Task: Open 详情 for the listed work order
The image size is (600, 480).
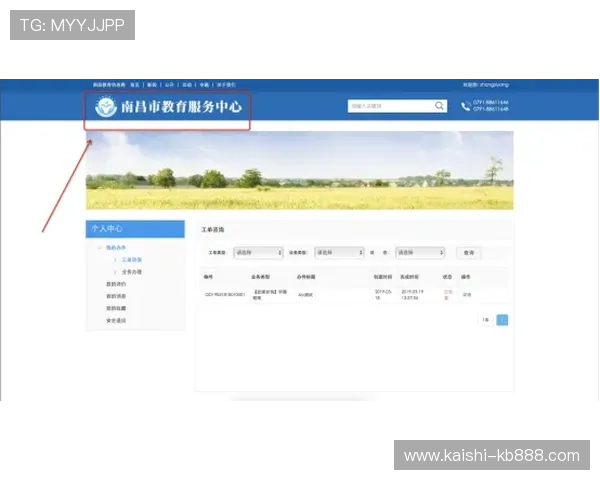Action: 467,295
